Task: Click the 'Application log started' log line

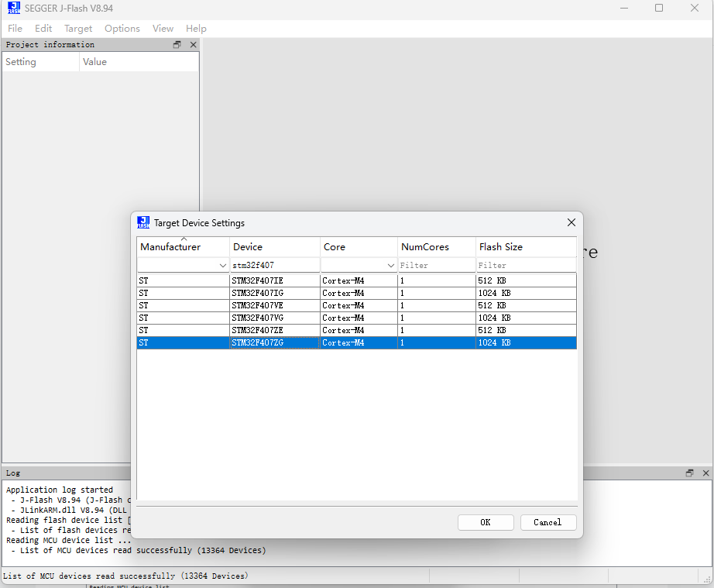Action: tap(59, 490)
